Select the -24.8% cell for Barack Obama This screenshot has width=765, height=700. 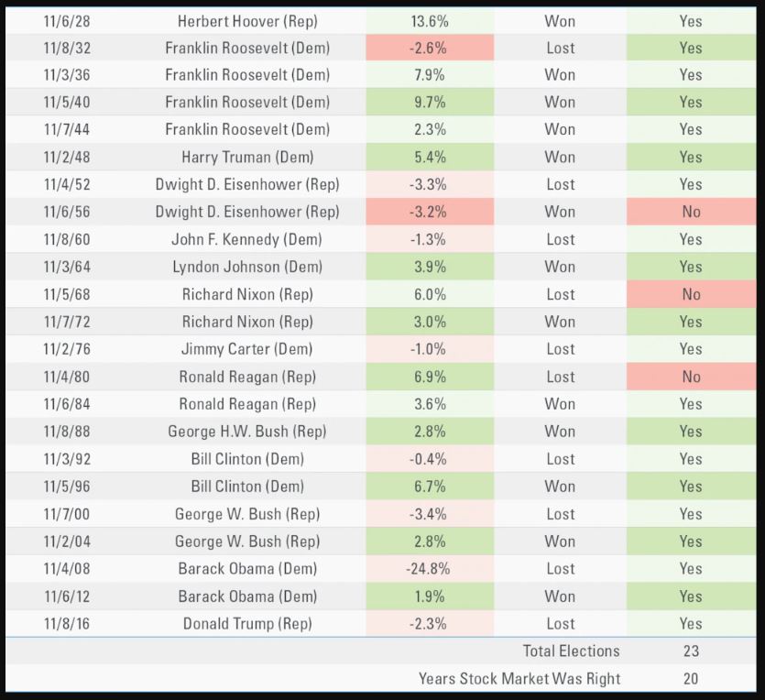click(430, 568)
